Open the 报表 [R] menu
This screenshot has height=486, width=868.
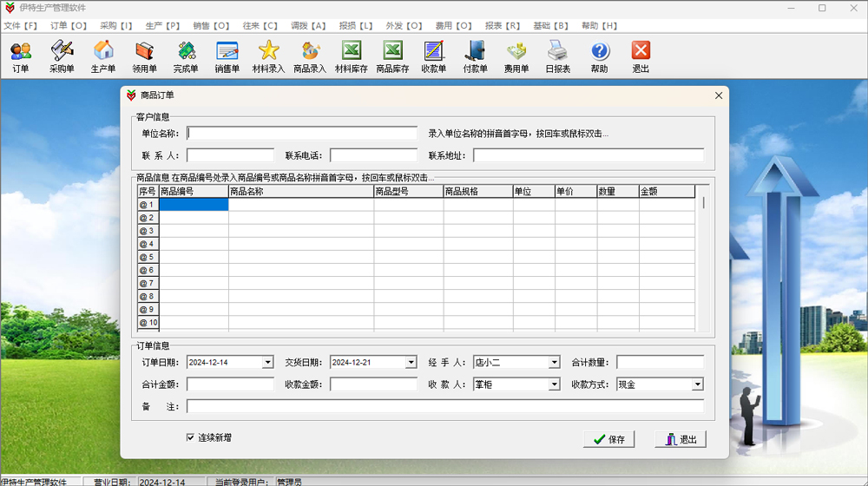pos(503,26)
